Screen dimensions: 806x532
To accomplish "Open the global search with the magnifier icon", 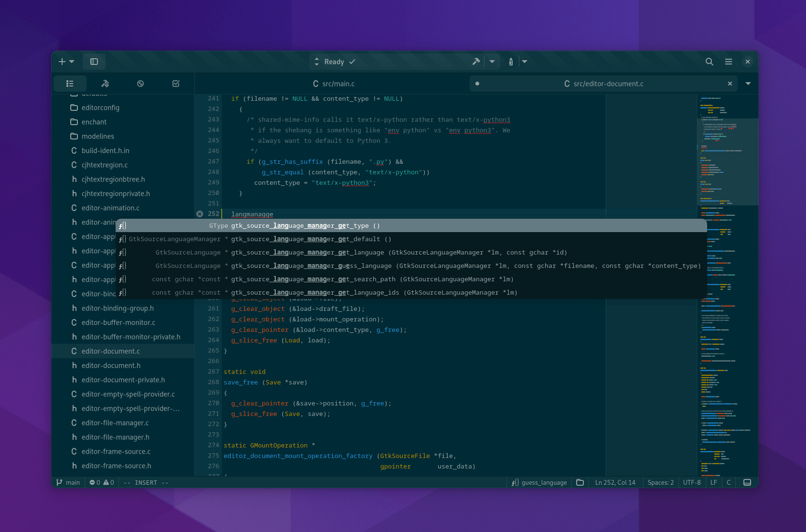I will coord(709,62).
